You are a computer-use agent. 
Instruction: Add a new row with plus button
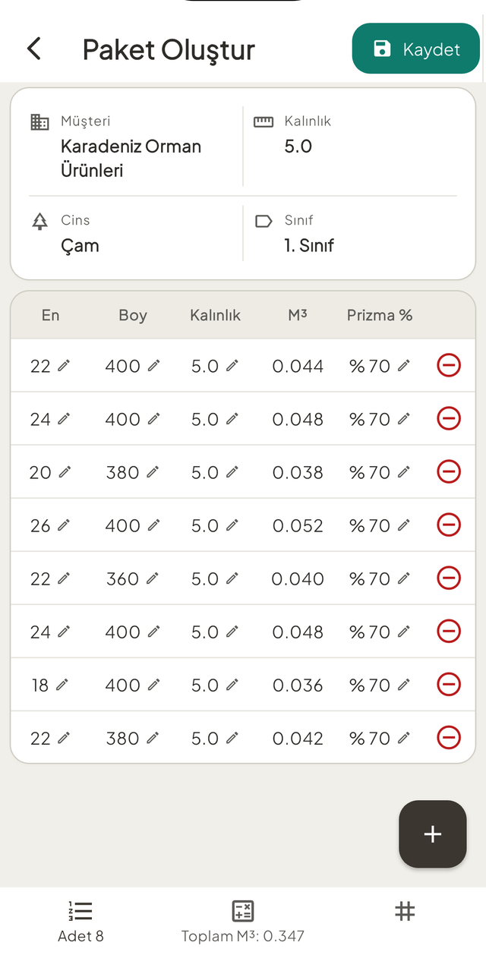(433, 833)
